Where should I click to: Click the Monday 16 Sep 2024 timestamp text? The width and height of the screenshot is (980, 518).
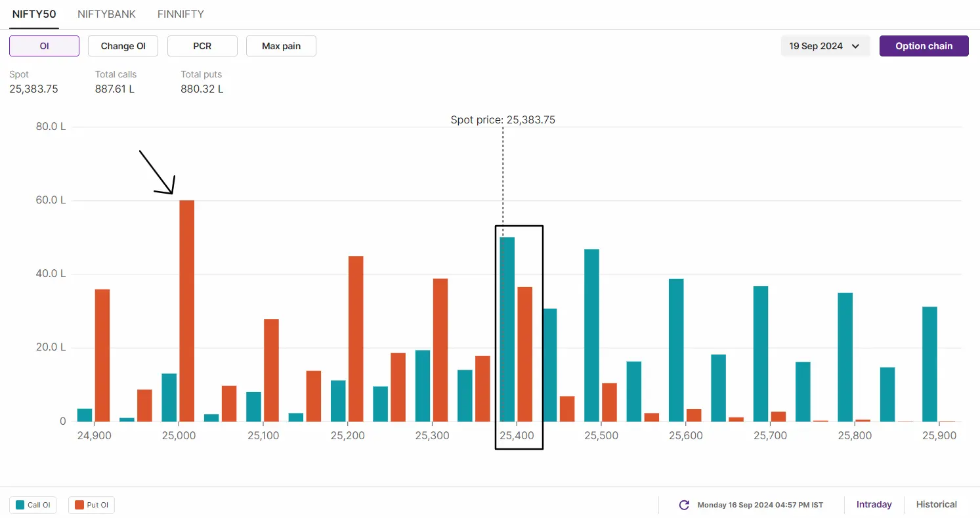coord(760,505)
